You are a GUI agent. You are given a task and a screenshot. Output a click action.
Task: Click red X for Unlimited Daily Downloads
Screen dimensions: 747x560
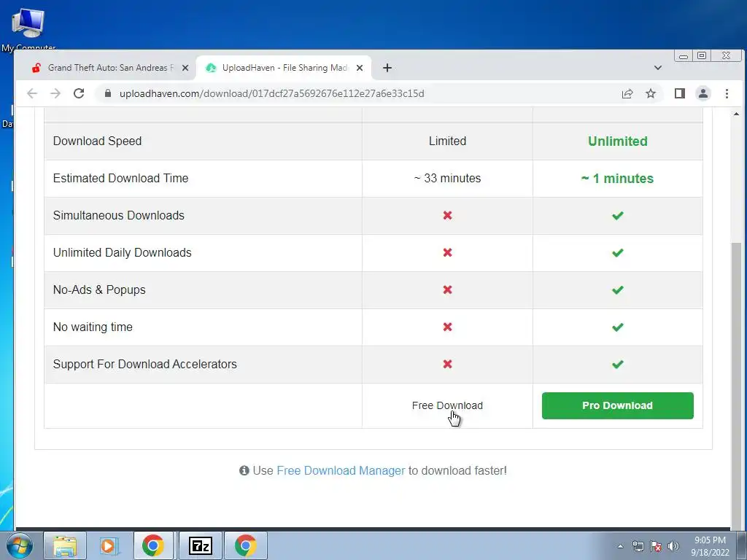coord(447,252)
